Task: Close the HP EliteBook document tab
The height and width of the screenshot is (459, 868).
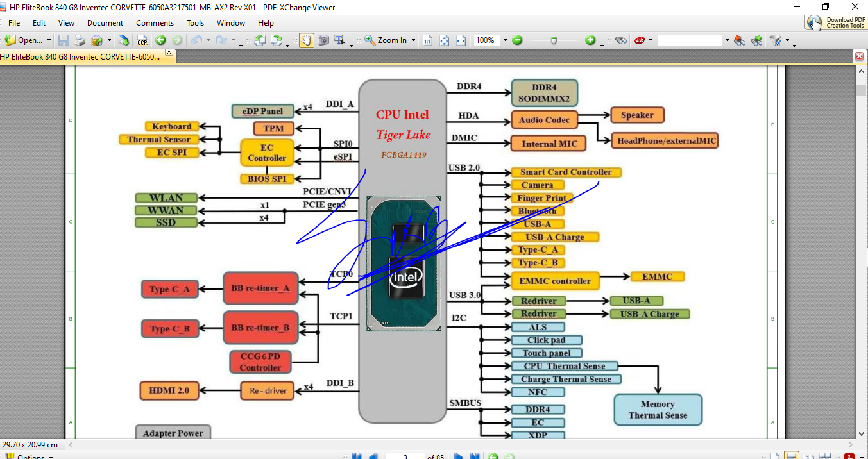Action: pos(169,52)
